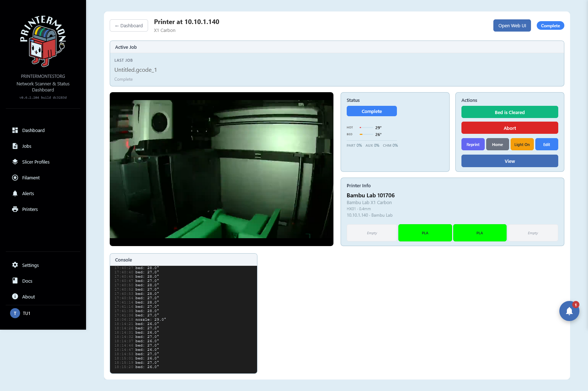
Task: Click the Reprint button
Action: (x=473, y=145)
